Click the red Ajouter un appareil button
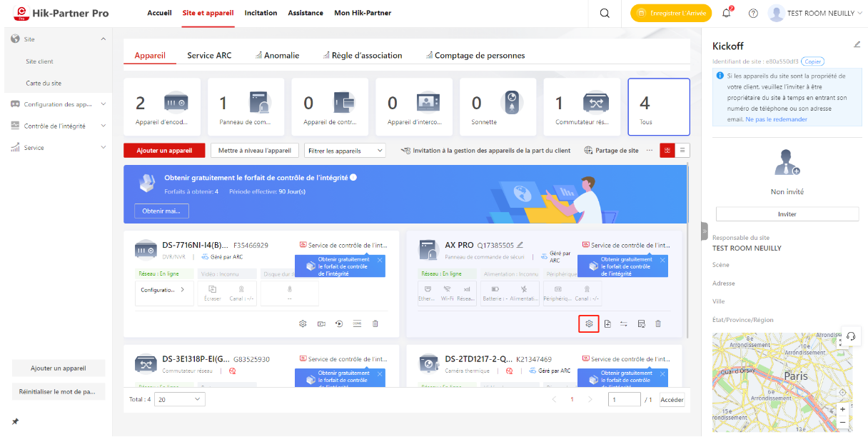Image resolution: width=868 pixels, height=437 pixels. click(x=164, y=151)
